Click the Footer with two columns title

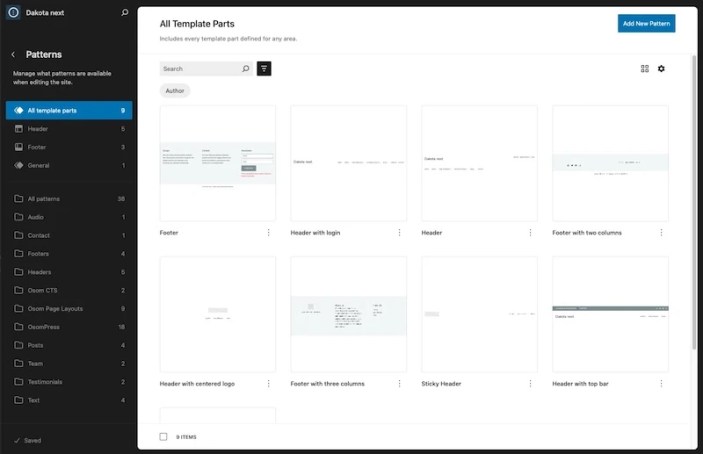coord(587,233)
